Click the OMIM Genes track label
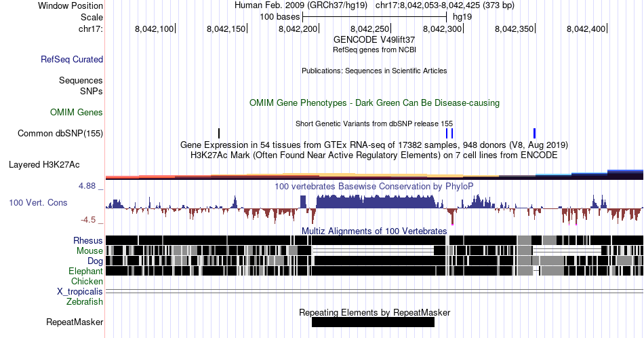 pyautogui.click(x=77, y=112)
